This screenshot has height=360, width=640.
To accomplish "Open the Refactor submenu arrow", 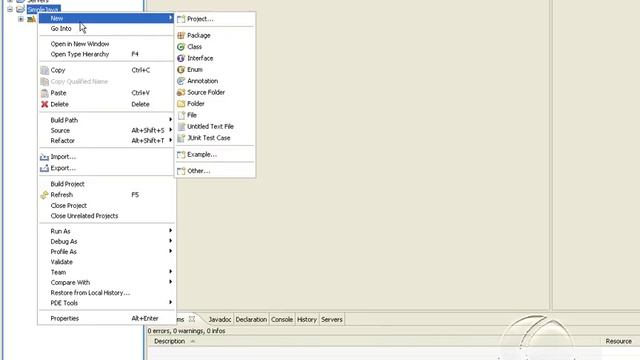I will click(x=171, y=140).
